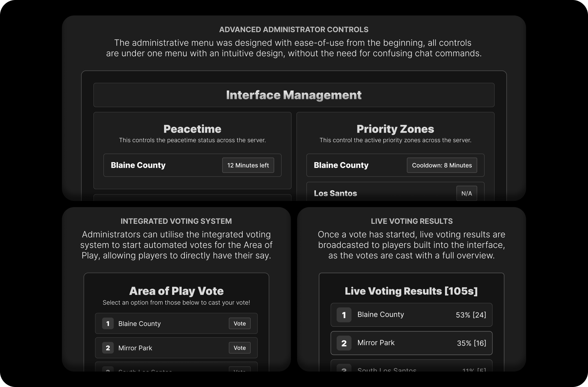Click the number 1 badge beside Blaine County vote

tap(108, 324)
